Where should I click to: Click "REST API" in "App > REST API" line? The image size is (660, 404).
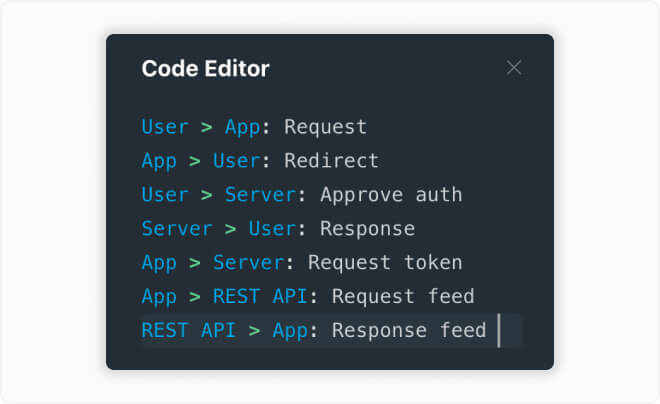tap(260, 296)
